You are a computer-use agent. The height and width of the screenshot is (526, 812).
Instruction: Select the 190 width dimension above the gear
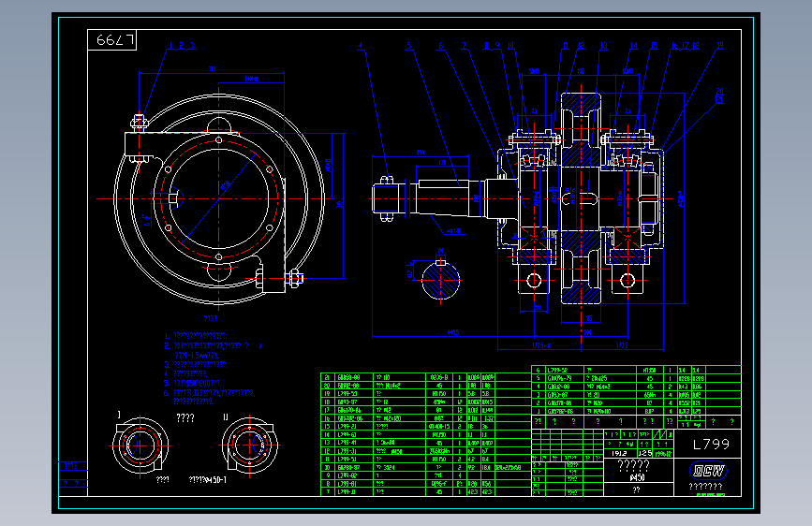click(x=581, y=71)
